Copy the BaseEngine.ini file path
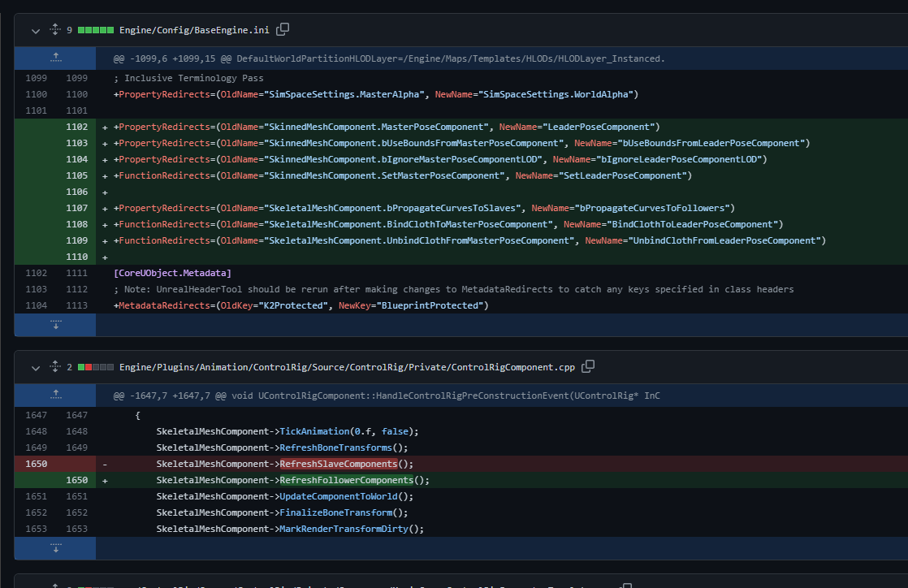 click(x=283, y=29)
